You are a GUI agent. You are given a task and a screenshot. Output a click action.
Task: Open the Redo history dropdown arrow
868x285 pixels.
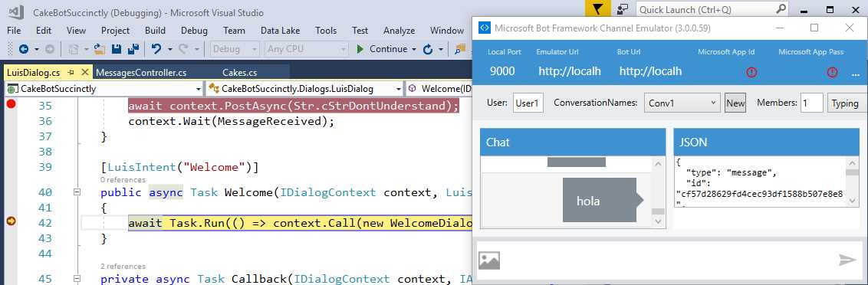(196, 49)
